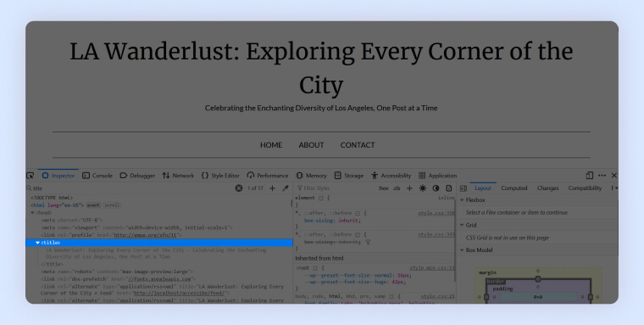Click the ABOUT navigation link
This screenshot has height=325, width=644.
[311, 145]
